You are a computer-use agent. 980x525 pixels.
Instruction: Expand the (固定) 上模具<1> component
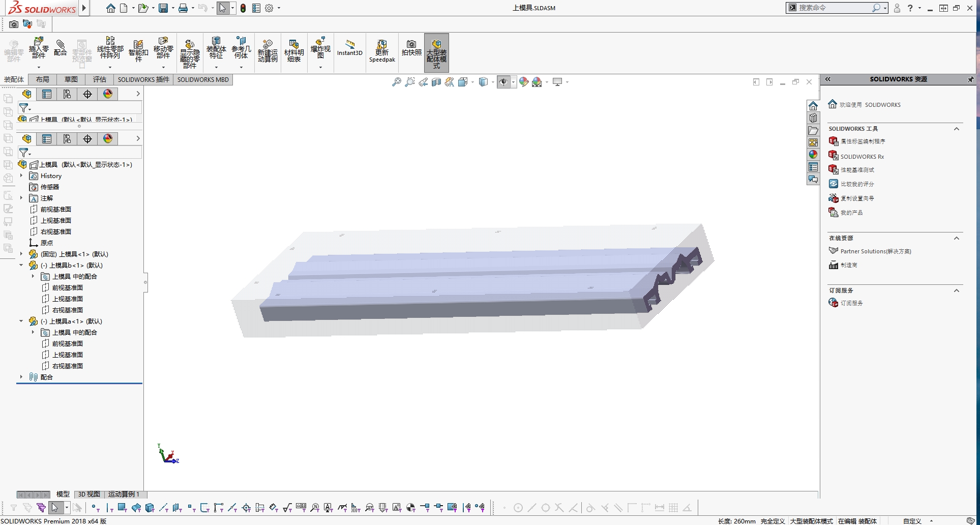[x=21, y=254]
